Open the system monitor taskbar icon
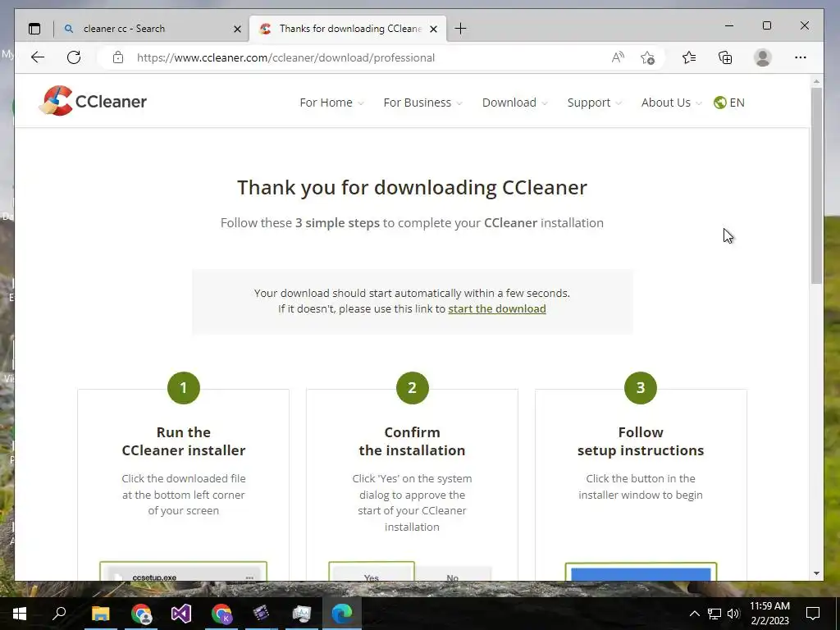The height and width of the screenshot is (630, 840). [x=302, y=614]
